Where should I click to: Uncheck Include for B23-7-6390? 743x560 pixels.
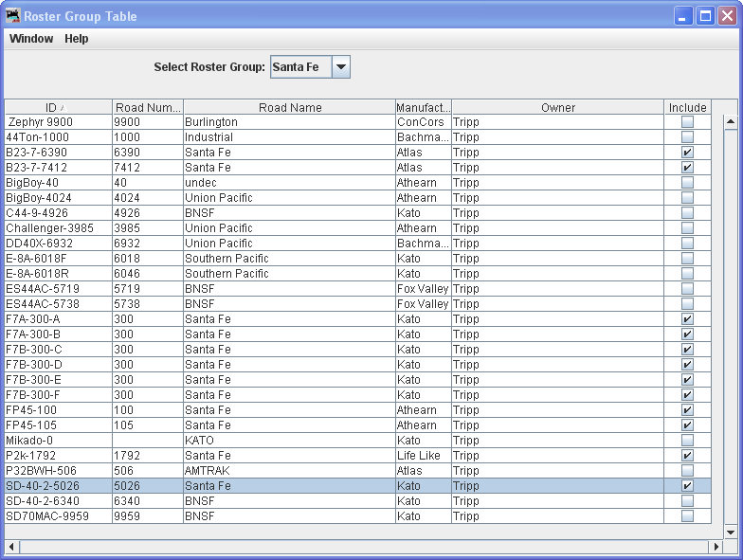(x=687, y=153)
